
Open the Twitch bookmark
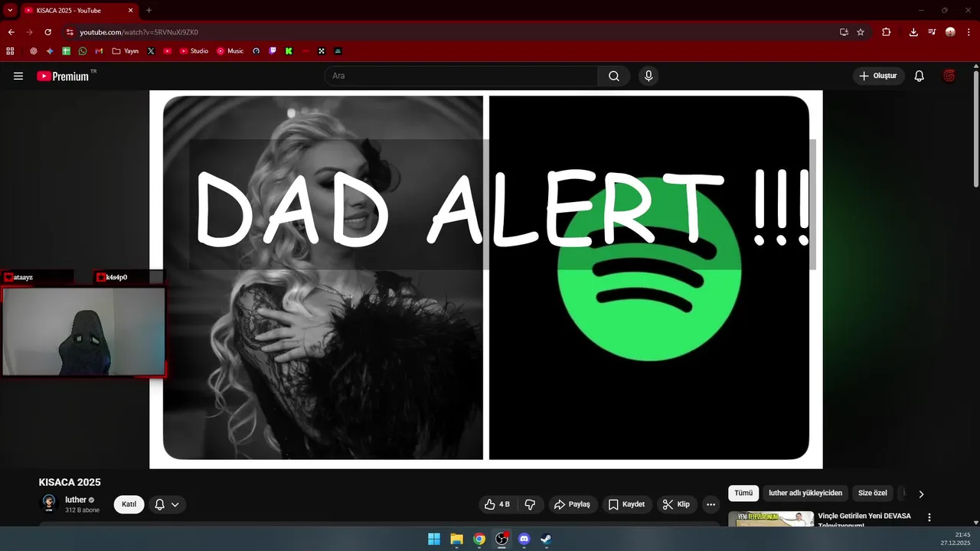pyautogui.click(x=273, y=51)
